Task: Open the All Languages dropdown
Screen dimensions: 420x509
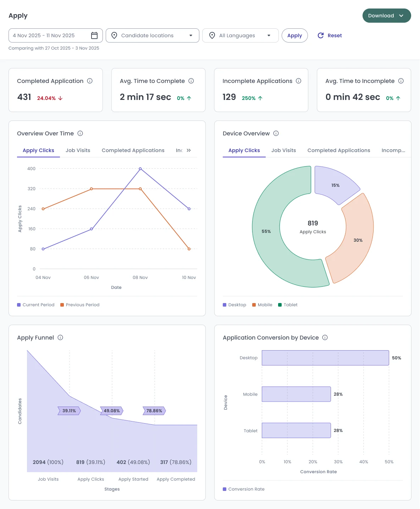Action: point(241,35)
